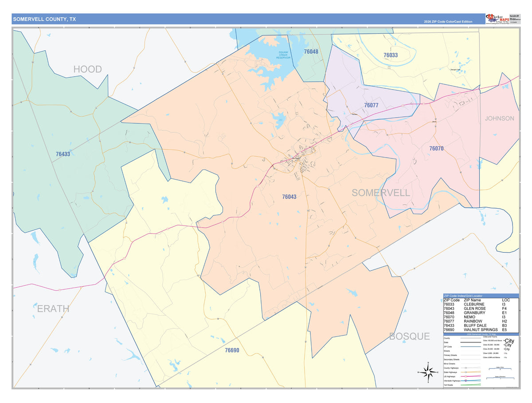This screenshot has width=532, height=403.
Task: Select the ZIP Code blue boundary line sample
Action: pos(471,347)
